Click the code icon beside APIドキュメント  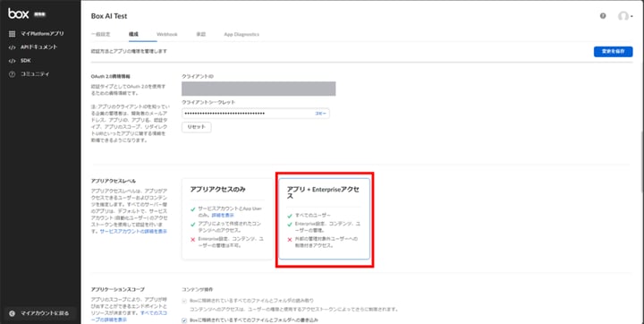[x=12, y=47]
